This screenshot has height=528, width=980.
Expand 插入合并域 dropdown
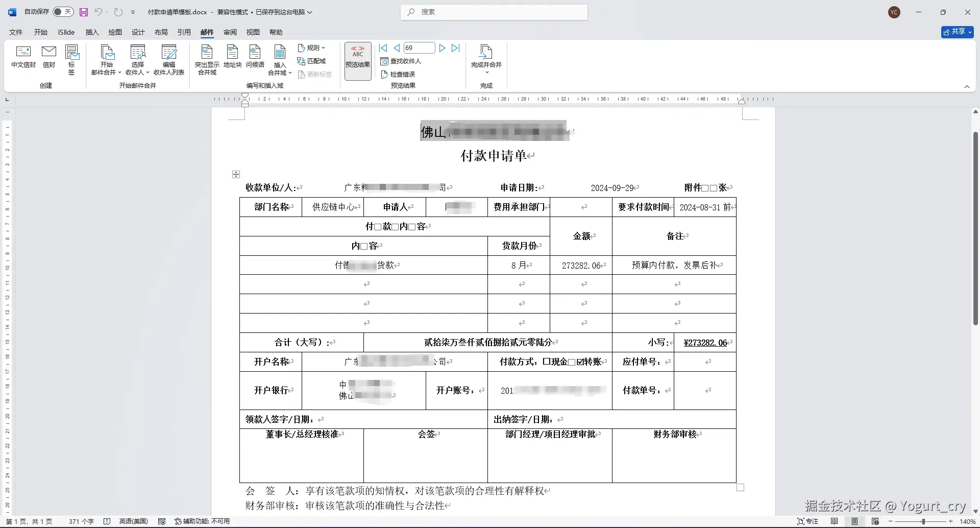[280, 60]
